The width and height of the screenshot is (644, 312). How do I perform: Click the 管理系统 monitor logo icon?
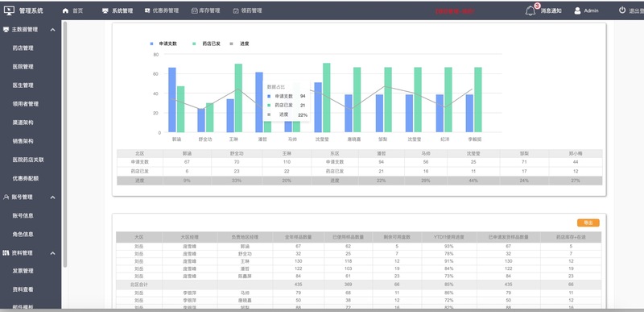tap(9, 10)
